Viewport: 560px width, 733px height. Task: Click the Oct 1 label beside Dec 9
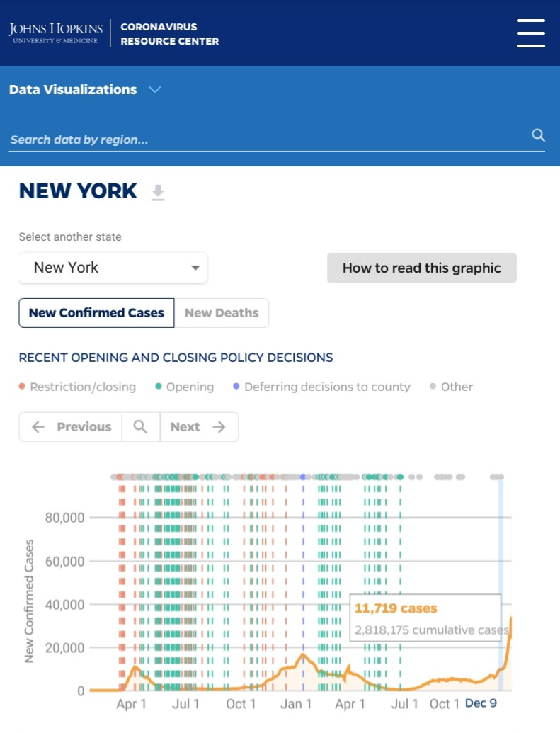click(444, 703)
